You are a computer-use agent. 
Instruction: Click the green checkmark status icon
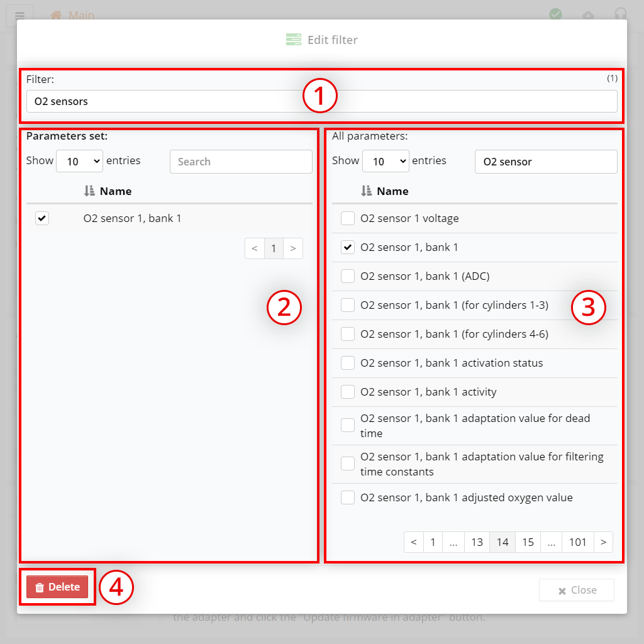pos(555,14)
